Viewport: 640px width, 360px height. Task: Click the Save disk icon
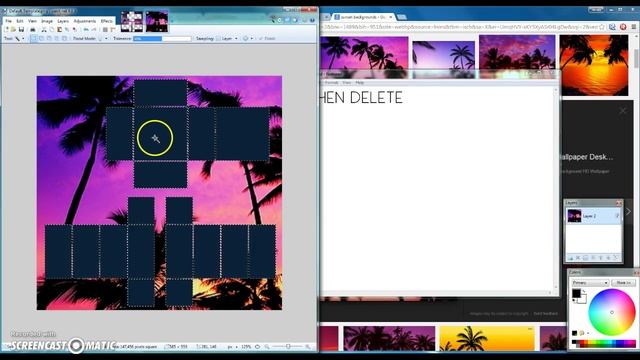21,29
